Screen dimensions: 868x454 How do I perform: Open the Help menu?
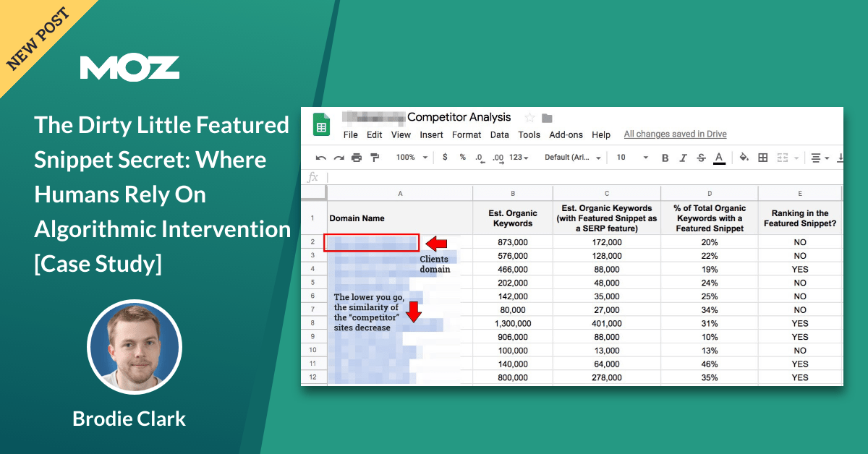601,134
